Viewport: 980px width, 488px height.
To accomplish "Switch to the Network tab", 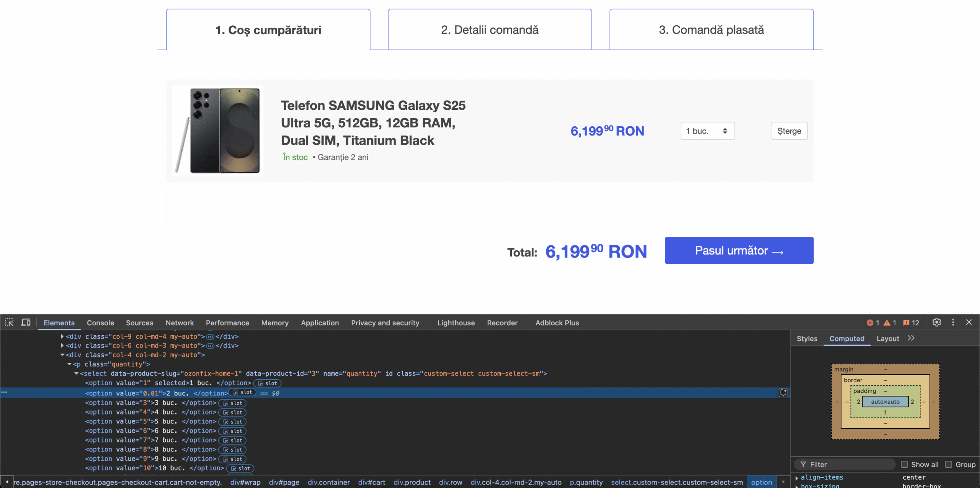I will pos(180,323).
